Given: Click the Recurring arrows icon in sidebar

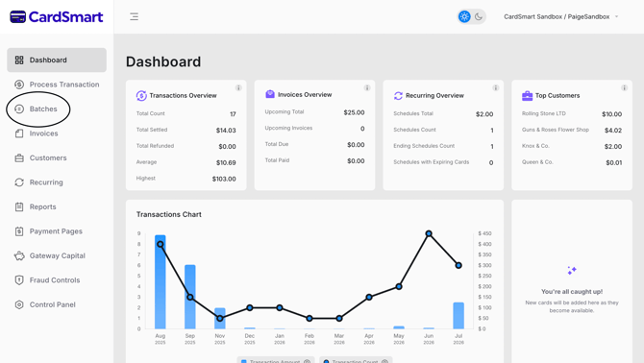Looking at the screenshot, I should 19,182.
